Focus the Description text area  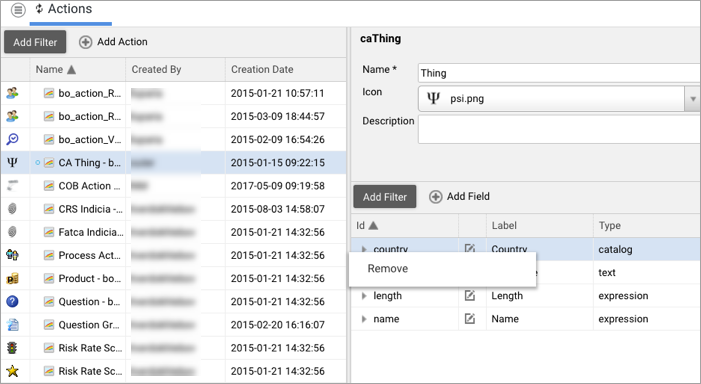pos(559,130)
